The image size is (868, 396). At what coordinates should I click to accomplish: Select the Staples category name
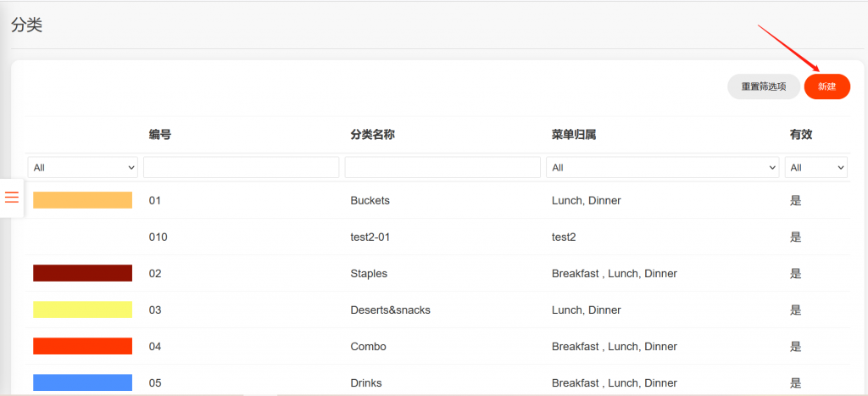[x=369, y=274]
